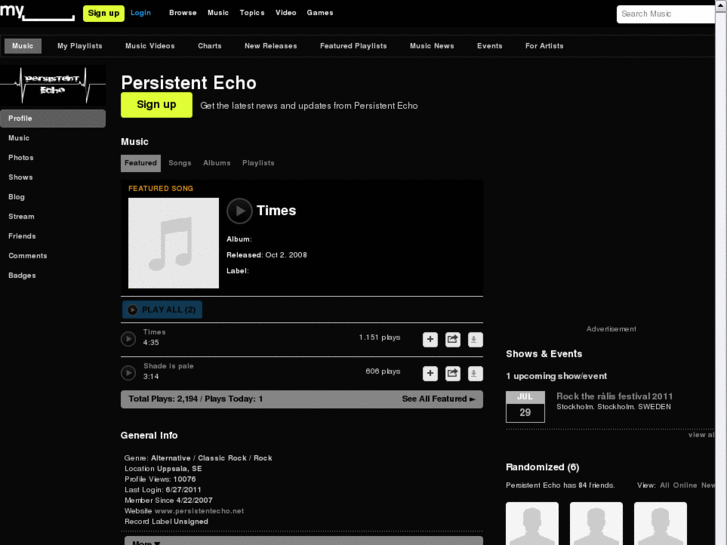Open the Charts page
The height and width of the screenshot is (545, 727).
pos(210,46)
